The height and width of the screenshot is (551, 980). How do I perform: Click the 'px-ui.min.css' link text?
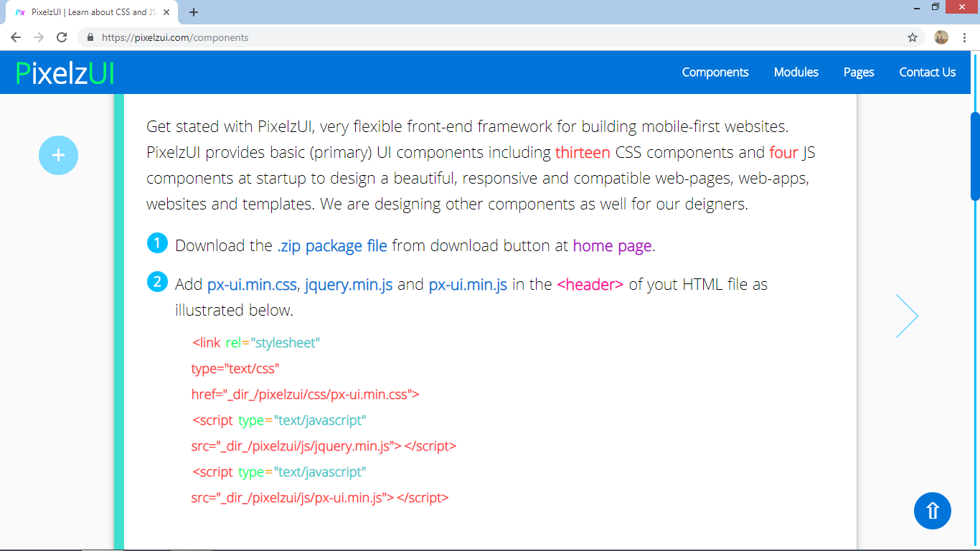click(x=252, y=284)
